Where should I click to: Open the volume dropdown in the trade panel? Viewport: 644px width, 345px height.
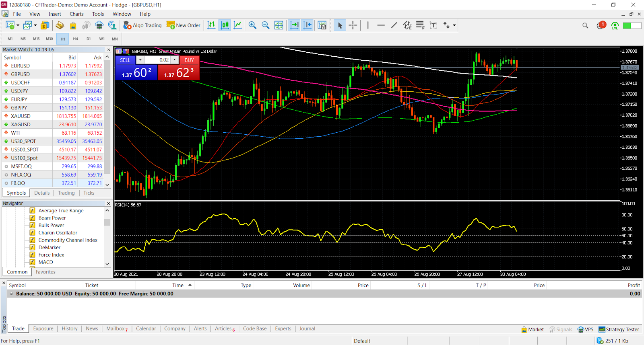coord(140,60)
